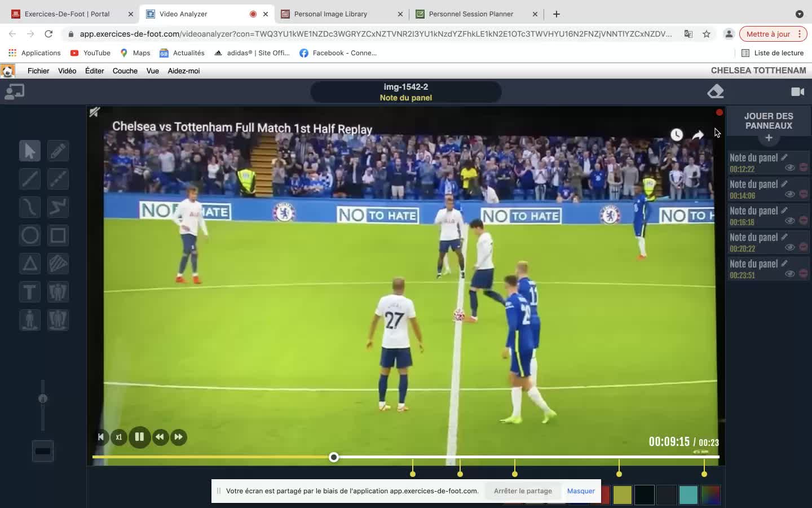Click the video camera icon
Viewport: 812px width, 508px height.
pyautogui.click(x=798, y=91)
